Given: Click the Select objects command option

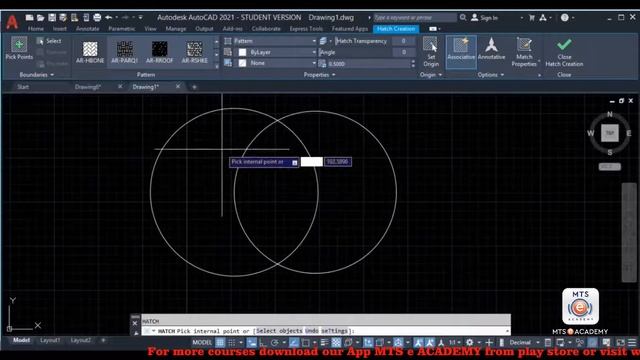Looking at the screenshot, I should (279, 331).
